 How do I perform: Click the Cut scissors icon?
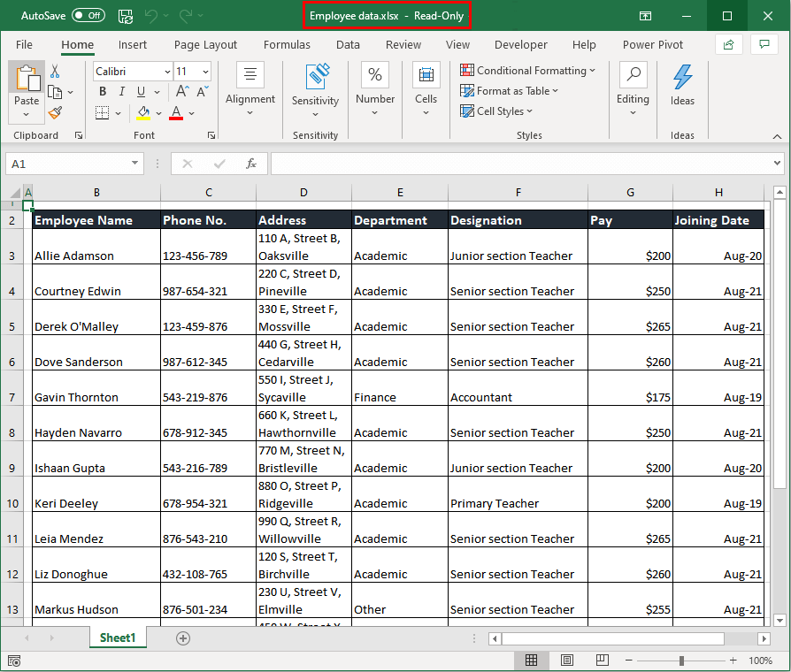click(55, 71)
